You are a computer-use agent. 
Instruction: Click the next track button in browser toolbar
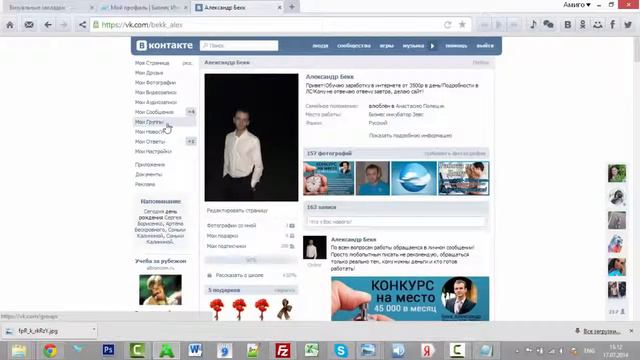(x=514, y=25)
